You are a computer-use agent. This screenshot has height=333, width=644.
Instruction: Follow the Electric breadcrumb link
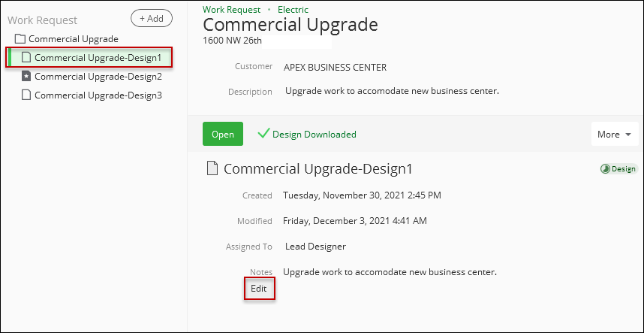[x=293, y=10]
